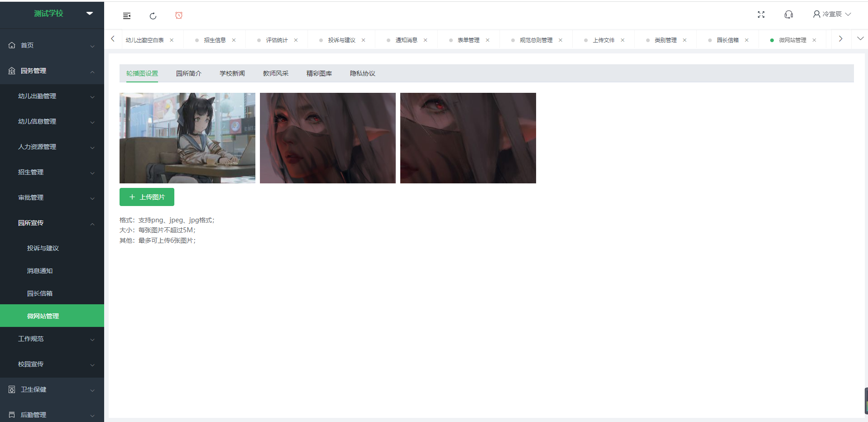Screen dimensions: 868x422
Task: Collapse the 园务管理 sidebar section
Action: pyautogui.click(x=92, y=72)
